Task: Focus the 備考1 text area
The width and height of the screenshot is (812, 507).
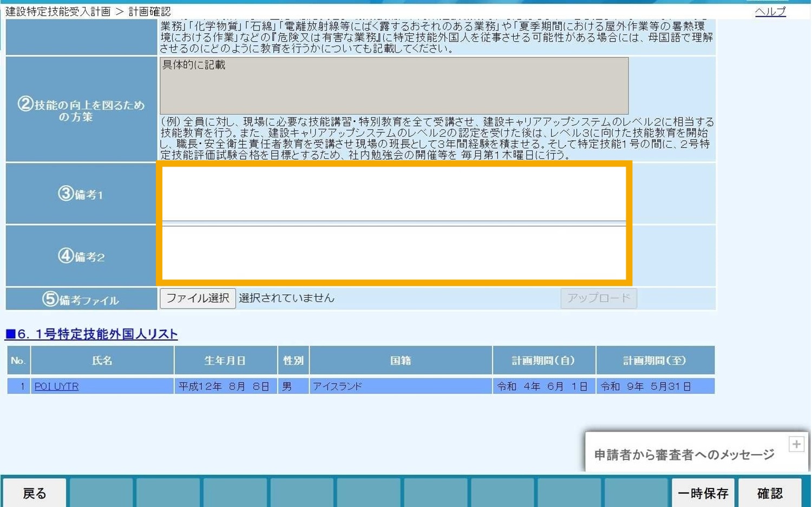Action: click(x=394, y=194)
